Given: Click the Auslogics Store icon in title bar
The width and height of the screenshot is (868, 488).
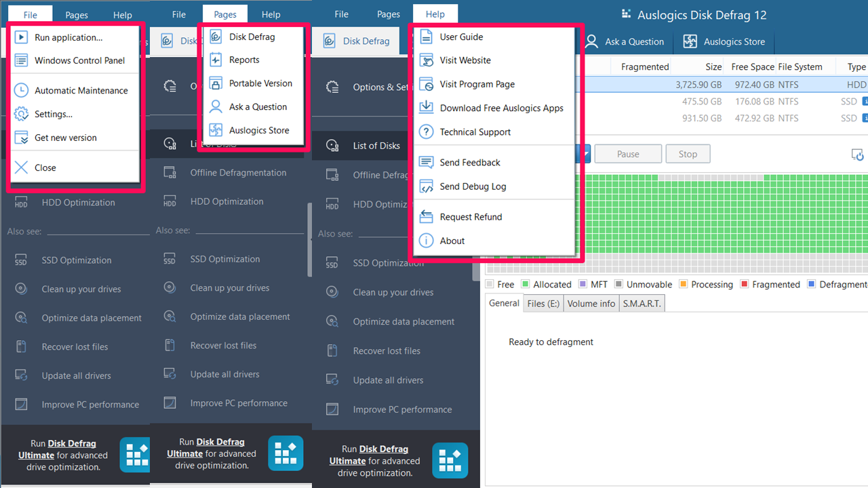Looking at the screenshot, I should coord(689,41).
